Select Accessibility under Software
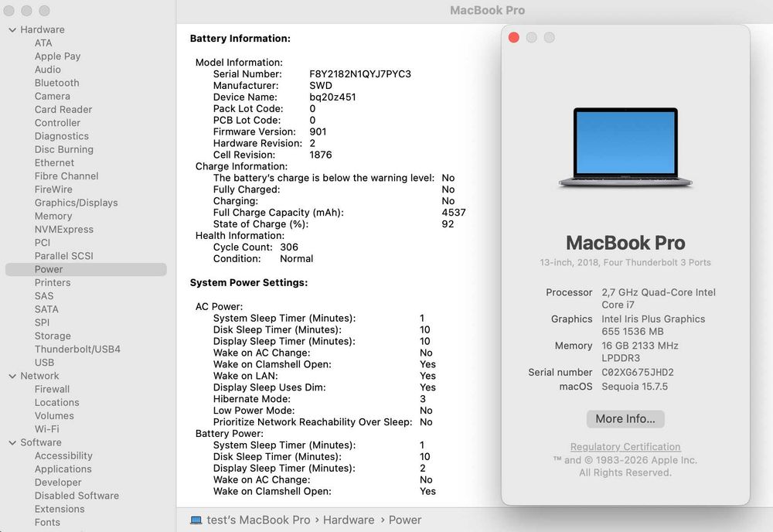Image resolution: width=773 pixels, height=532 pixels. pyautogui.click(x=63, y=455)
